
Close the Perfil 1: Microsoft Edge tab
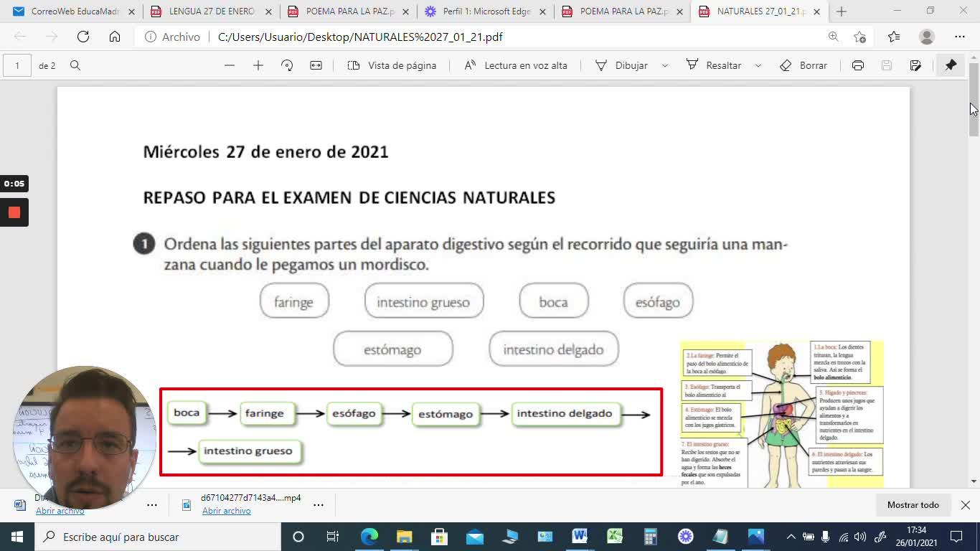tap(542, 11)
